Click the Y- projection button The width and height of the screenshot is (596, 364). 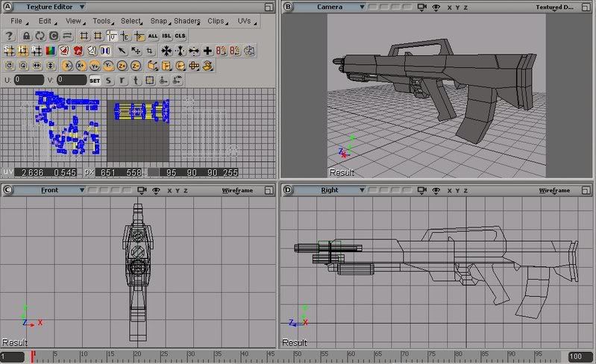(108, 66)
